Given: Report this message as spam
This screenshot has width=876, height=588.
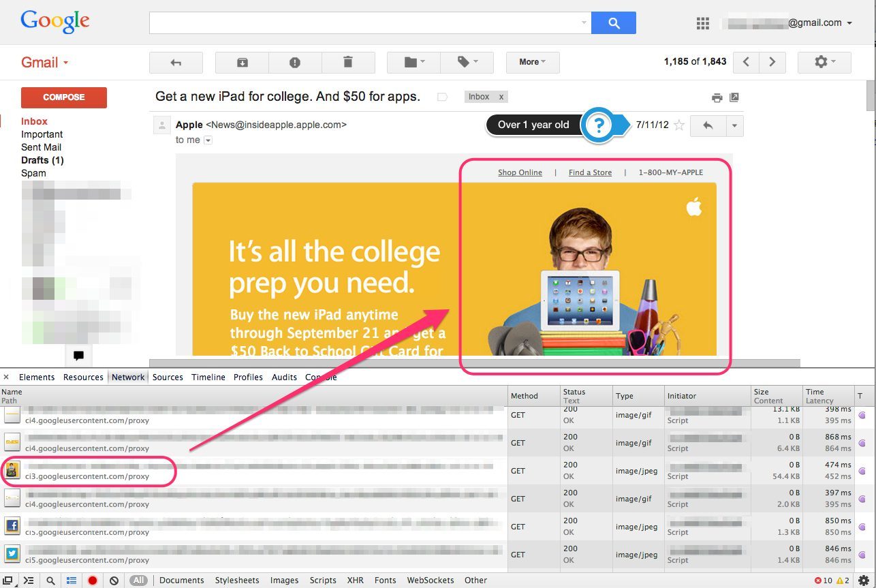Looking at the screenshot, I should click(295, 63).
